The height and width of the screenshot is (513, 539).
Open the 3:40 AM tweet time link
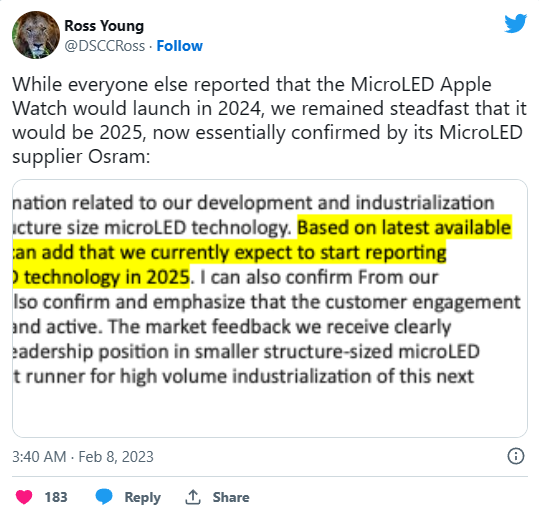[39, 457]
